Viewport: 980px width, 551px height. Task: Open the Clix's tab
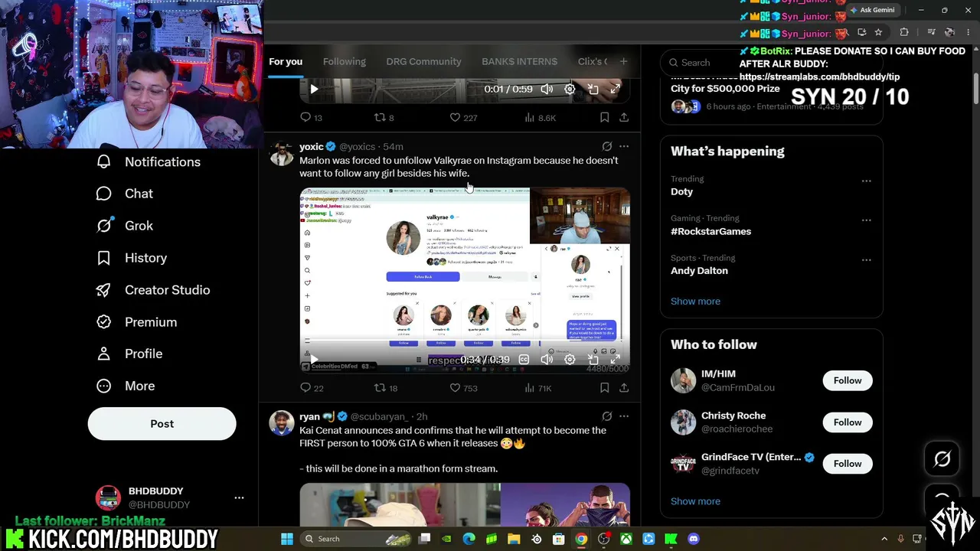[x=593, y=61]
